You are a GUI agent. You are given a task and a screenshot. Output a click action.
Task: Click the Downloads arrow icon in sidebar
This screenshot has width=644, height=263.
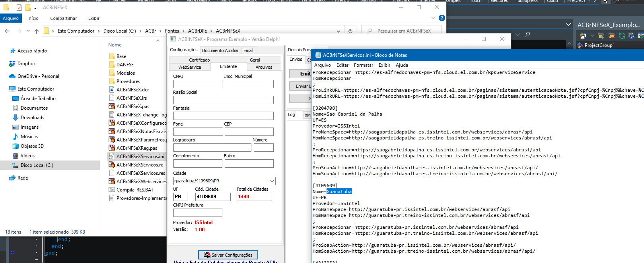pyautogui.click(x=16, y=118)
